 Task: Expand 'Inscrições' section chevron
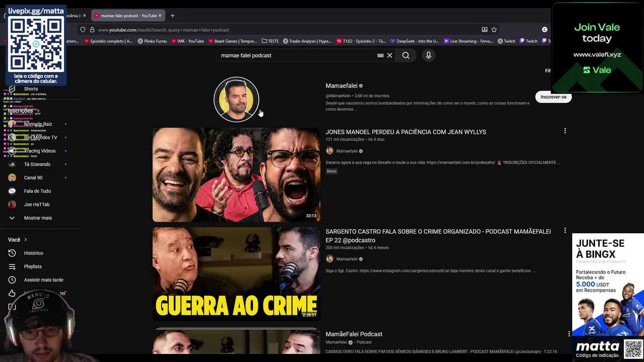pyautogui.click(x=38, y=111)
